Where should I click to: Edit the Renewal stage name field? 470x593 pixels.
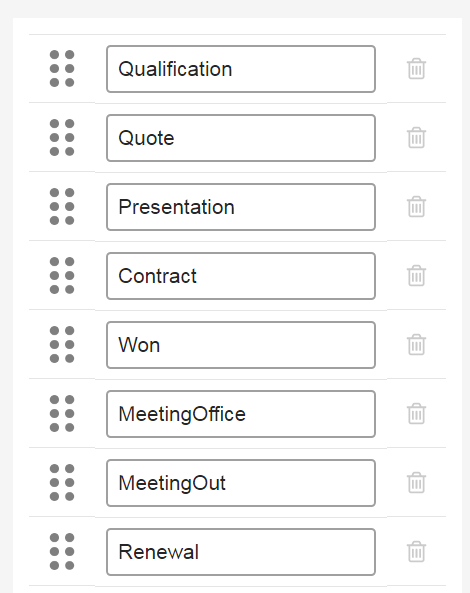tap(241, 552)
